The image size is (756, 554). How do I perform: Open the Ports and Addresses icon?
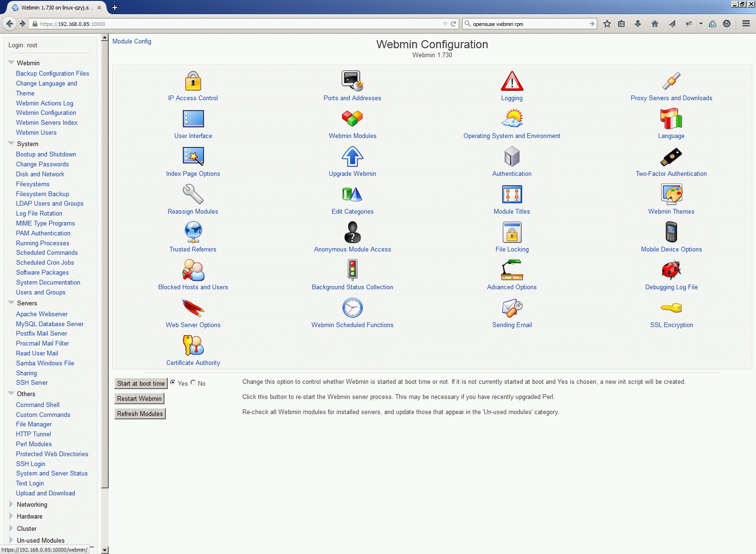(x=352, y=81)
